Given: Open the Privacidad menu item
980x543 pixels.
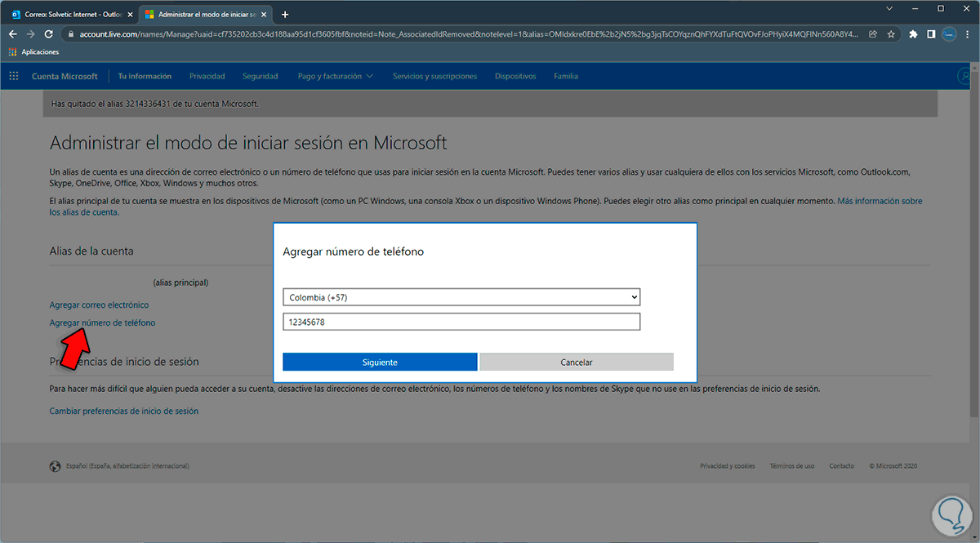Looking at the screenshot, I should (207, 76).
